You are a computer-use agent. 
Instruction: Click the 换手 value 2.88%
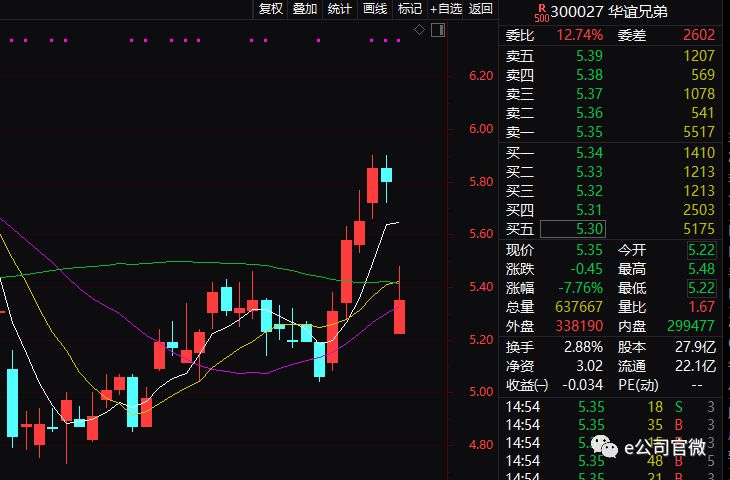(x=583, y=347)
